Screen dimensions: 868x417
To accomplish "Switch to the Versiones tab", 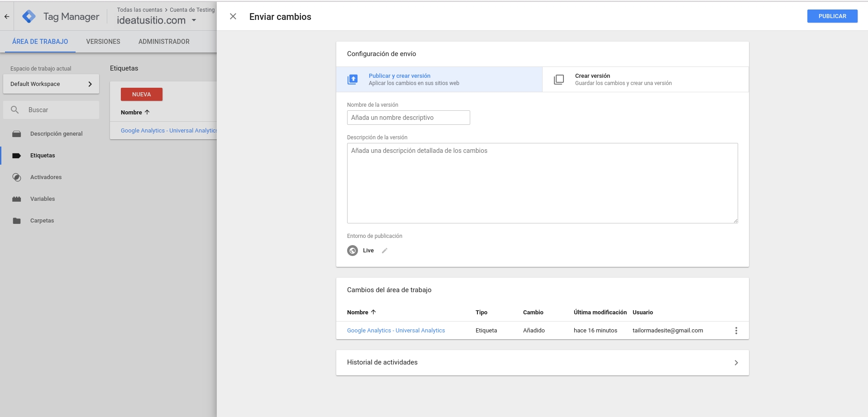I will [103, 42].
